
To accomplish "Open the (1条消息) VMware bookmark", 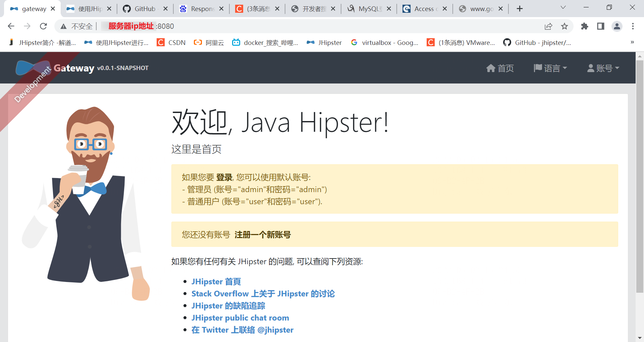I will point(461,43).
